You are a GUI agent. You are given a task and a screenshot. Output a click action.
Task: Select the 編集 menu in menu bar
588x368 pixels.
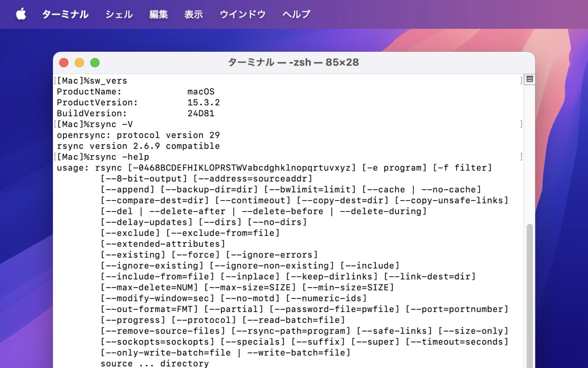point(158,14)
